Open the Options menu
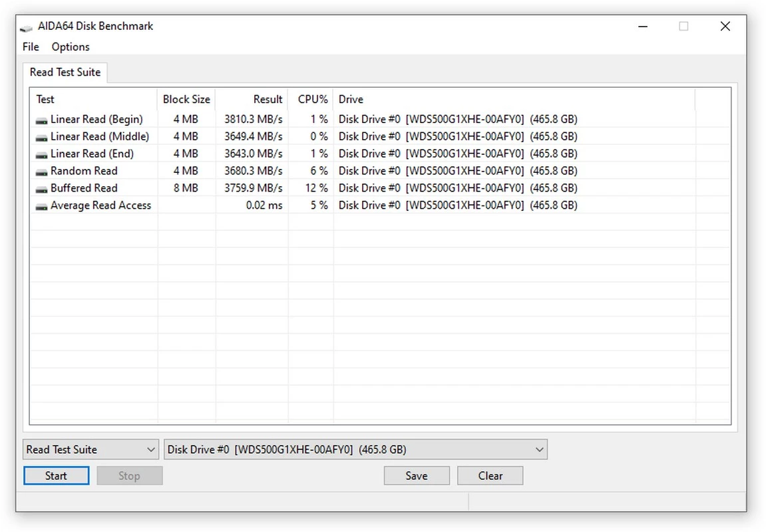Viewport: 766px width, 532px height. [71, 47]
